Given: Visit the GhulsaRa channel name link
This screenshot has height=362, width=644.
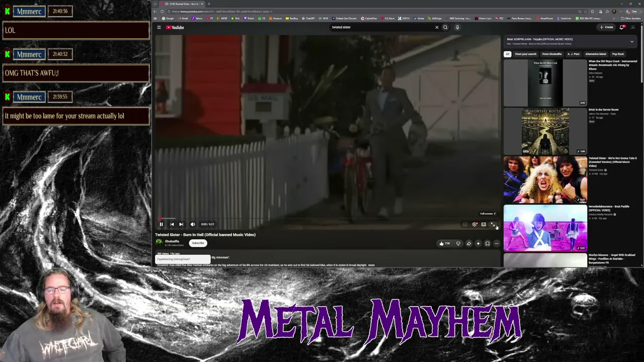Looking at the screenshot, I should 172,241.
